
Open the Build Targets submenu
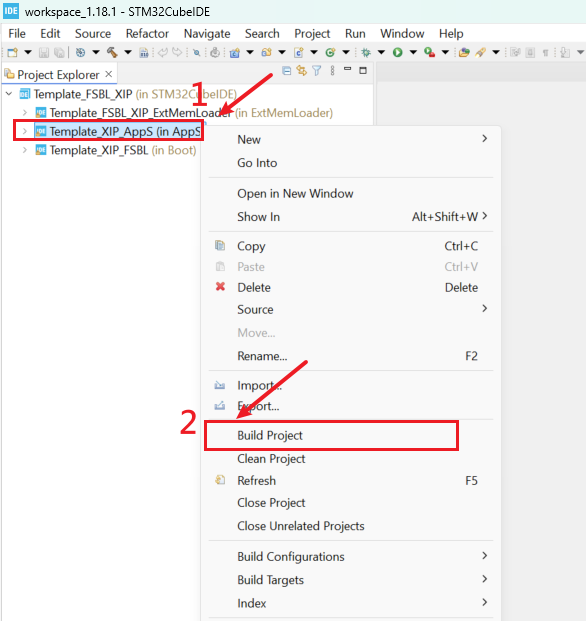pos(350,580)
